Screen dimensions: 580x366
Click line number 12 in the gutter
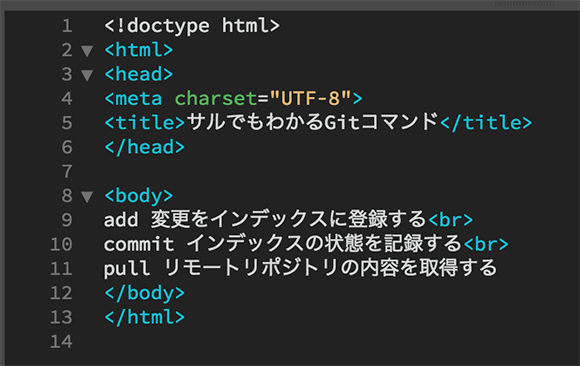click(x=61, y=293)
